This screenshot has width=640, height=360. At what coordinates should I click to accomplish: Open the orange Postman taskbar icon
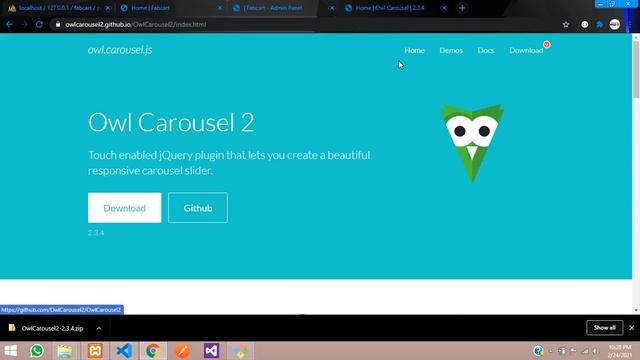click(182, 351)
